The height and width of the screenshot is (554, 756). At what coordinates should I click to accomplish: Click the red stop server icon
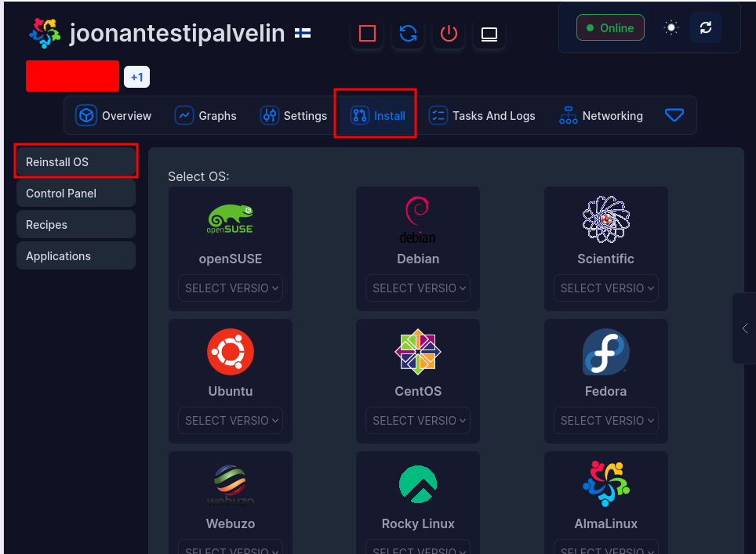[367, 33]
